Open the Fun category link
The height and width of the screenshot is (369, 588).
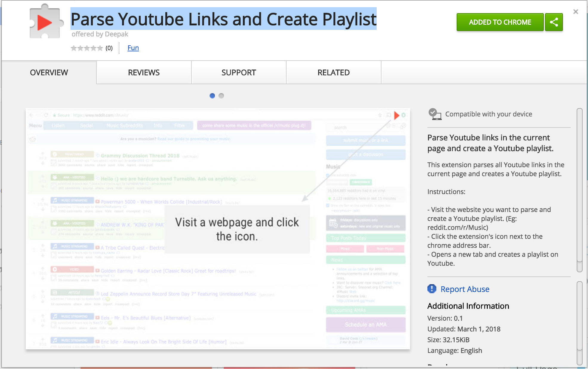[133, 48]
